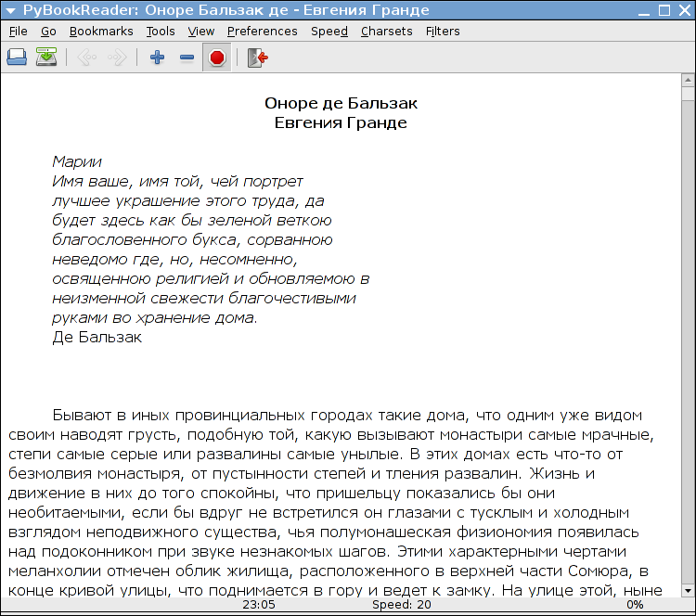
Task: Click the save/download book toolbar icon
Action: pyautogui.click(x=46, y=57)
